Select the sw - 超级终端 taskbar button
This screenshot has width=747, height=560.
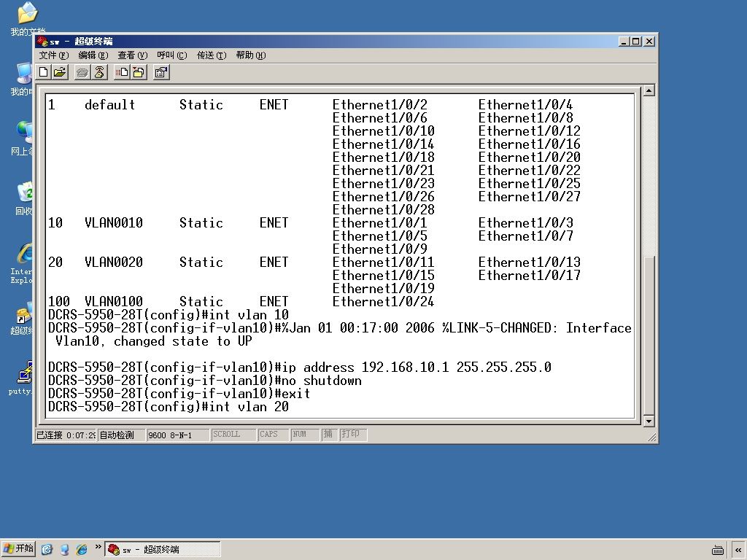163,549
